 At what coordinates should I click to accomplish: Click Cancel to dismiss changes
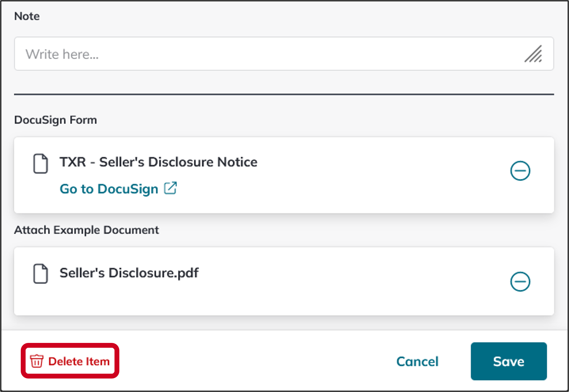(417, 362)
